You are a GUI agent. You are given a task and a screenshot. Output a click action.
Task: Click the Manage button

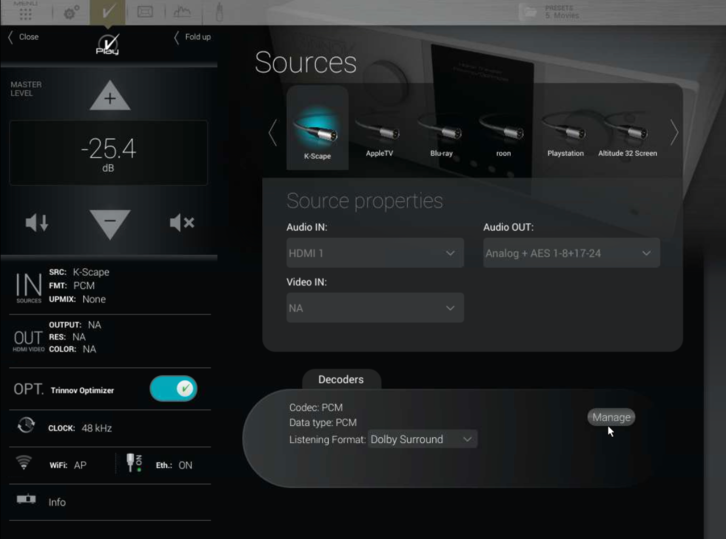[x=611, y=417]
